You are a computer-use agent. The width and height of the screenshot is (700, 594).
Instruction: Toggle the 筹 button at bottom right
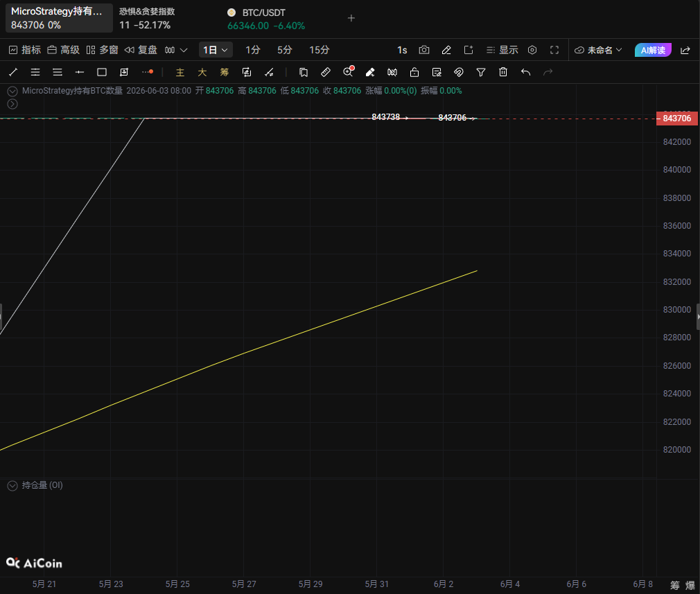tap(675, 585)
